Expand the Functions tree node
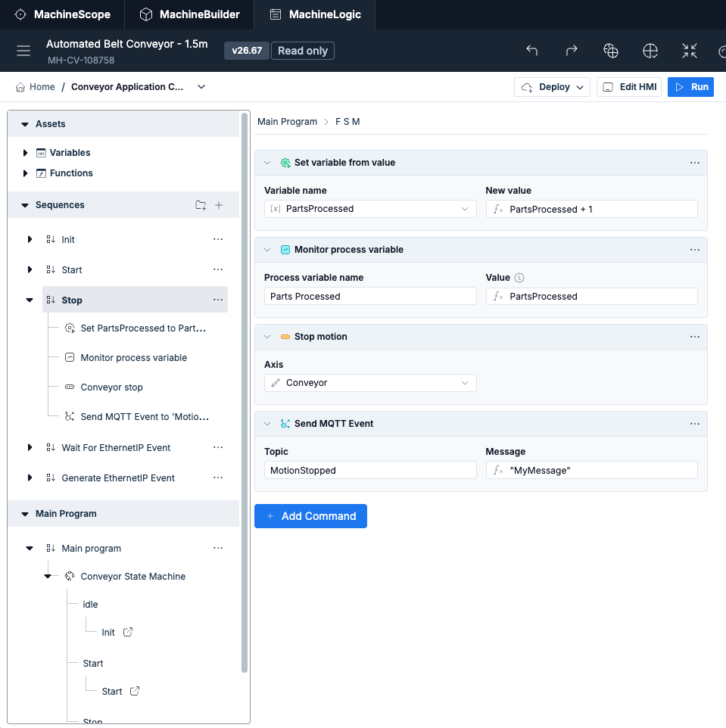Viewport: 726px width, 728px height. [x=25, y=173]
